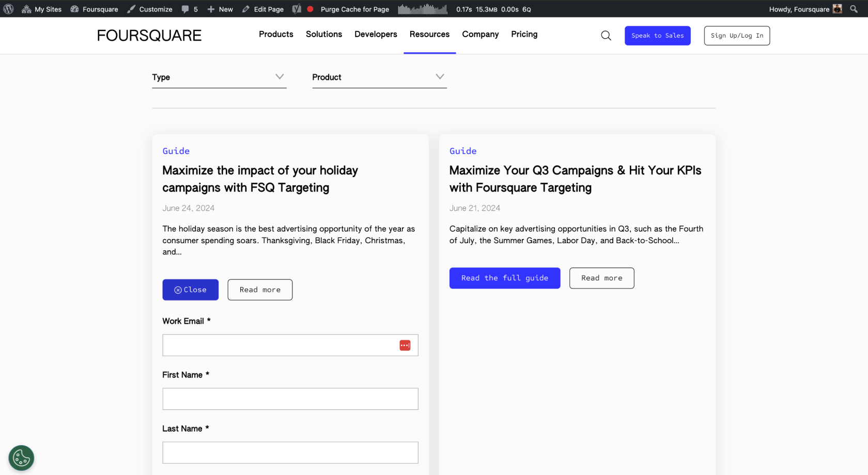Image resolution: width=868 pixels, height=475 pixels.
Task: Open query monitor stats 0.17s 15.3MB
Action: [x=493, y=9]
